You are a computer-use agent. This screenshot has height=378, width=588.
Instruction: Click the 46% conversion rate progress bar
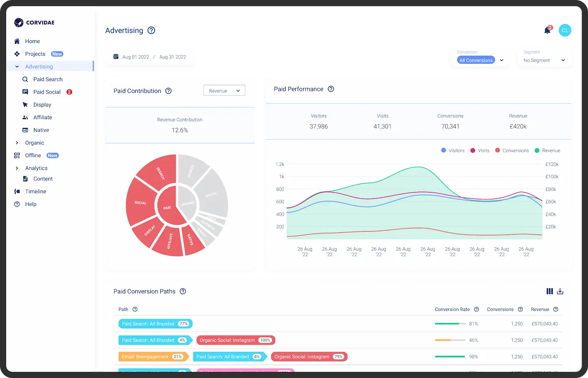click(450, 340)
